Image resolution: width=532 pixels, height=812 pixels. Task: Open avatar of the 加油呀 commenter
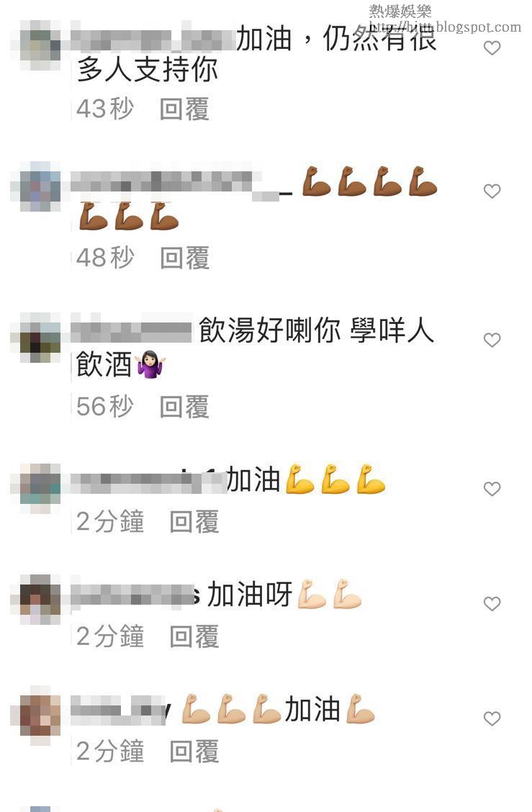pos(36,600)
